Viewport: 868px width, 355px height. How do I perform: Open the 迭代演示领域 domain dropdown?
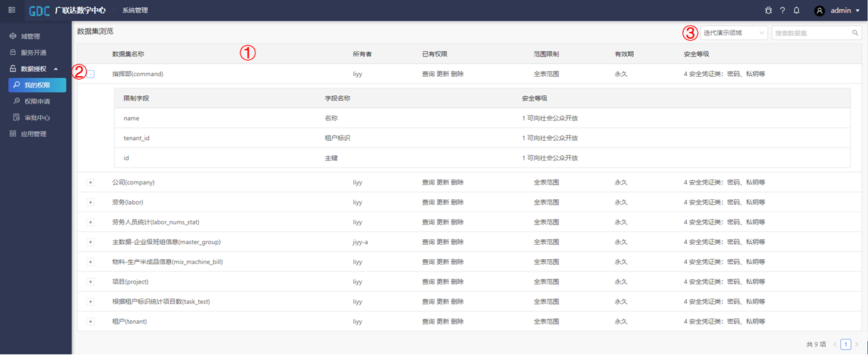pyautogui.click(x=734, y=33)
